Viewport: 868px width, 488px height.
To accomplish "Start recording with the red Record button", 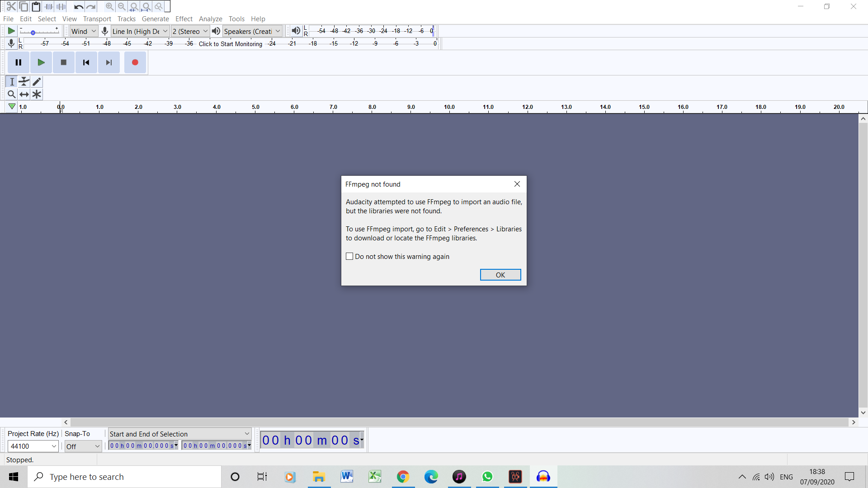I will tap(135, 62).
